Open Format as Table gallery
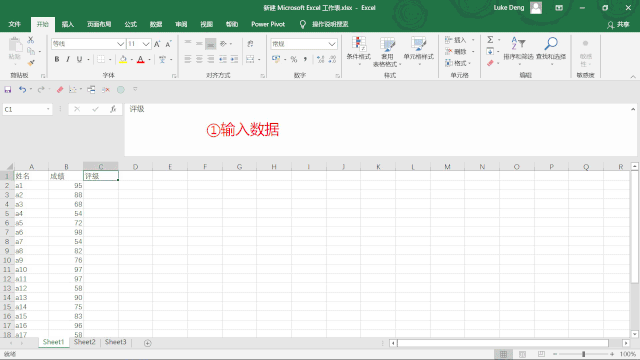Screen dimensions: 640x360 (x=387, y=52)
